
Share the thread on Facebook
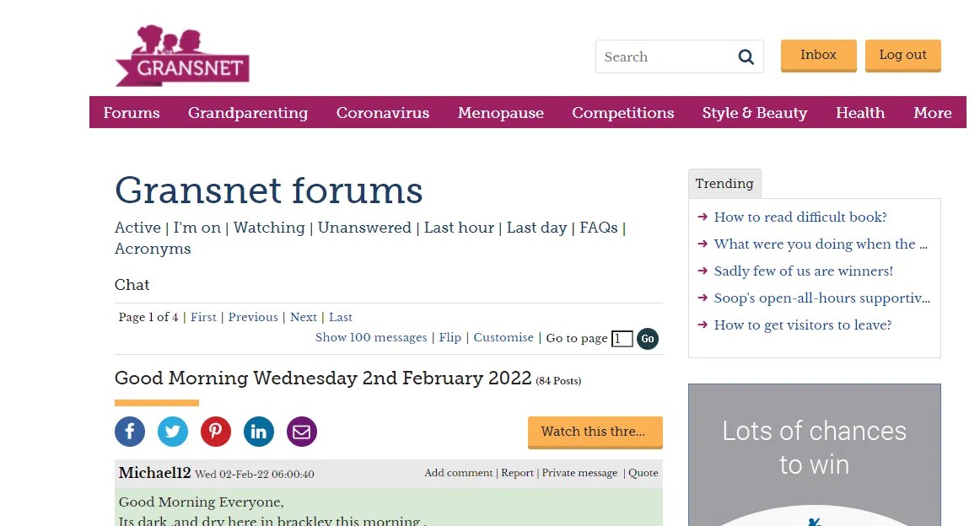pos(129,431)
